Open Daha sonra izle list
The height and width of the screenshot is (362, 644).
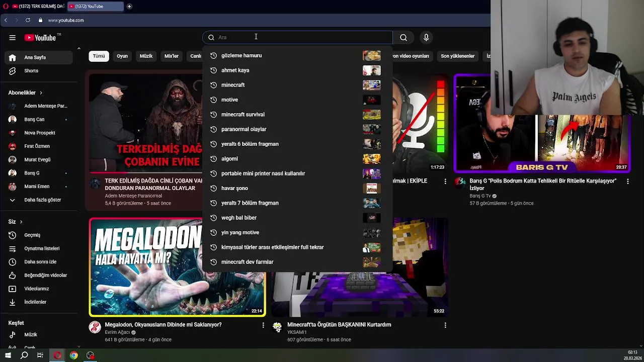pos(38,262)
